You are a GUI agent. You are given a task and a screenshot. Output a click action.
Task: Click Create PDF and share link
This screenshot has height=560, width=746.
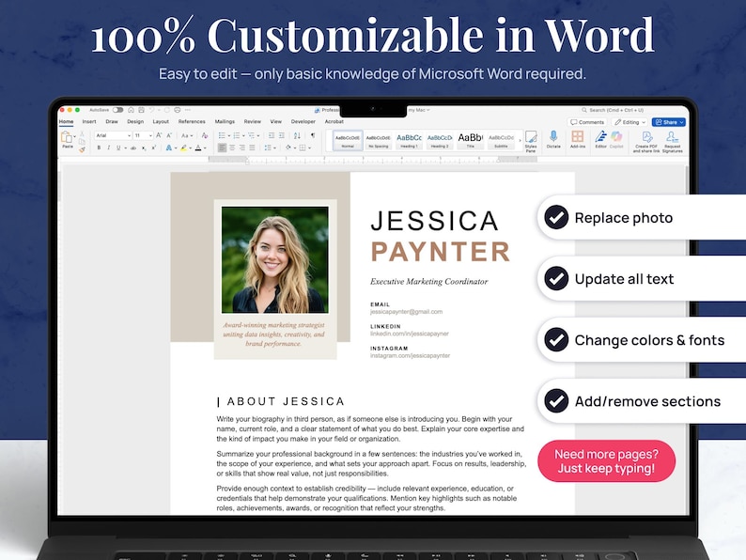pos(646,142)
